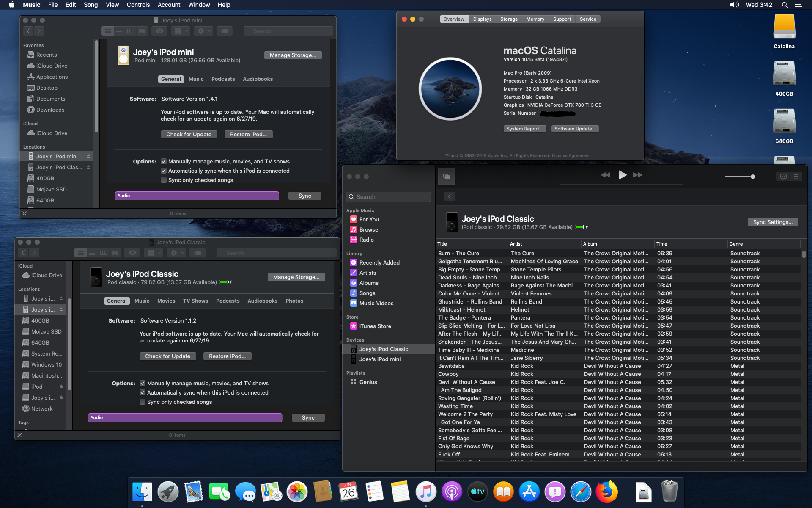Open Finder from the Dock
Viewport: 812px width, 508px height.
142,492
